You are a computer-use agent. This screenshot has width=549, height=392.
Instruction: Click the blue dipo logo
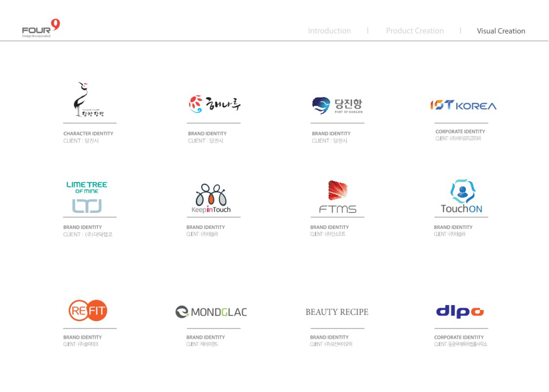[x=460, y=312]
